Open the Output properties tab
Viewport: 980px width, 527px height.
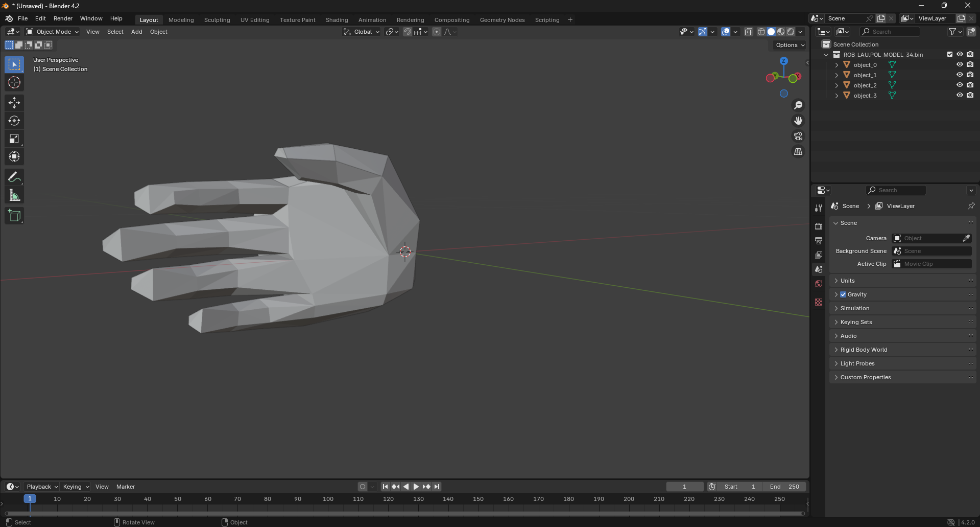pyautogui.click(x=819, y=240)
